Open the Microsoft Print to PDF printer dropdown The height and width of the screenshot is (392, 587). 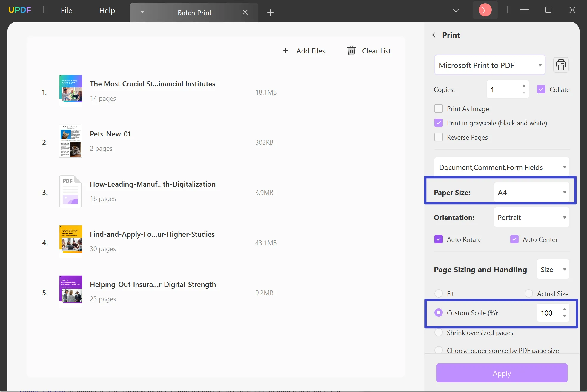click(490, 65)
